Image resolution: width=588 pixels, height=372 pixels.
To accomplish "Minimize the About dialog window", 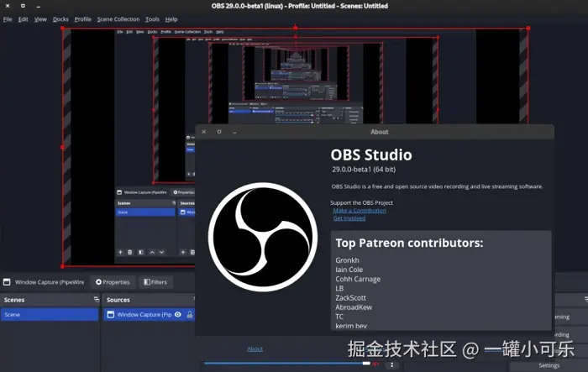I will pyautogui.click(x=234, y=132).
